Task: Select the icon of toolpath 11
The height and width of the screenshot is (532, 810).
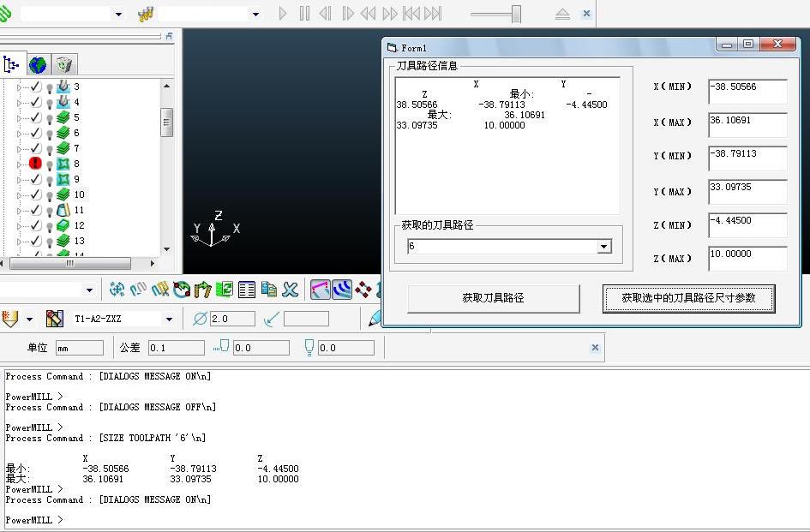Action: coord(63,210)
